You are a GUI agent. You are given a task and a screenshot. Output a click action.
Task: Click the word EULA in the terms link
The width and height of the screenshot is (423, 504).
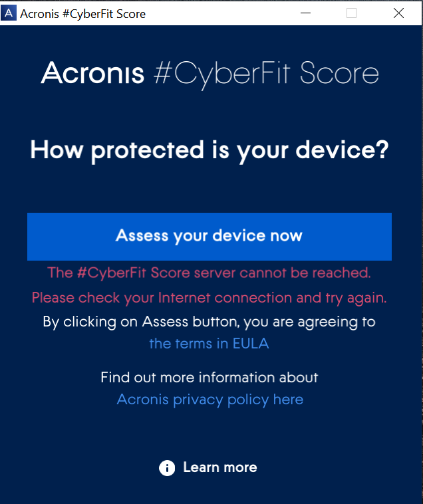coord(251,344)
